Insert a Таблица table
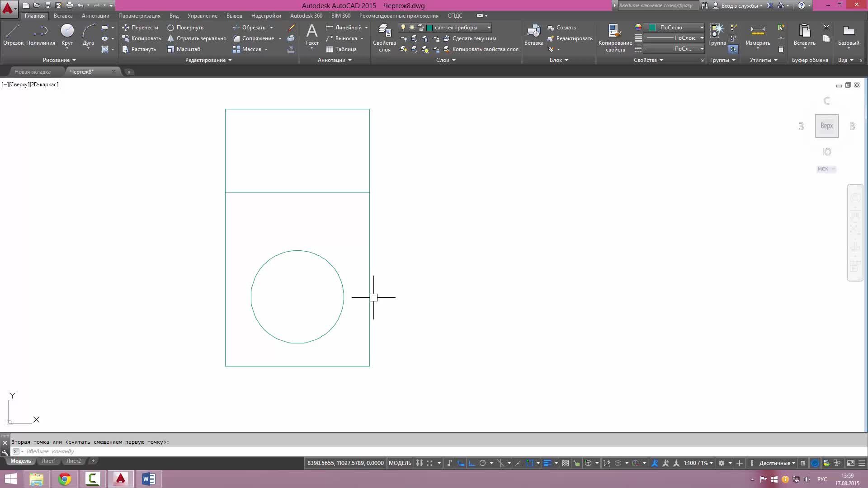868x488 pixels. coord(341,49)
